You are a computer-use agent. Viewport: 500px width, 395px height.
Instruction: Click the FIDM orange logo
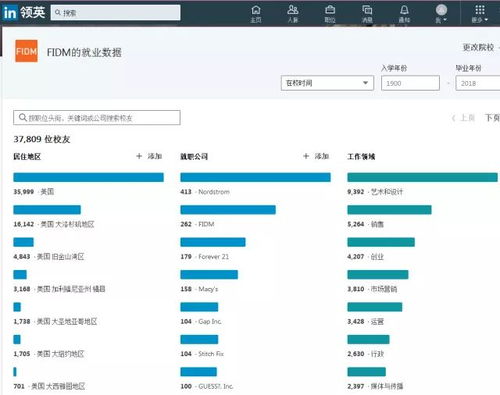[x=26, y=51]
